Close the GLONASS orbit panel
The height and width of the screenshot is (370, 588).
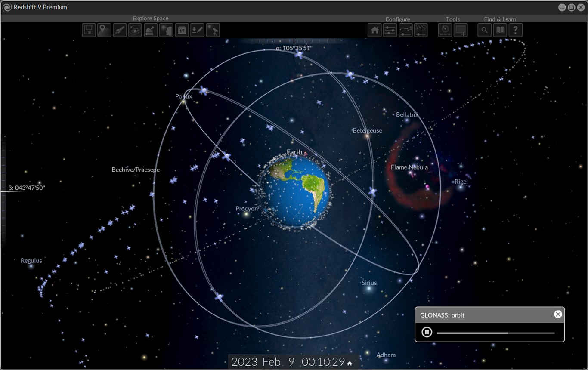(558, 314)
